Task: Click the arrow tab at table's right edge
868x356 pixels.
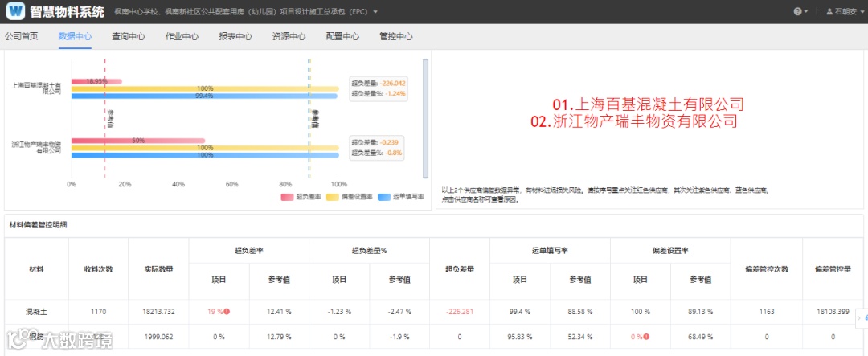Action: coord(862,317)
